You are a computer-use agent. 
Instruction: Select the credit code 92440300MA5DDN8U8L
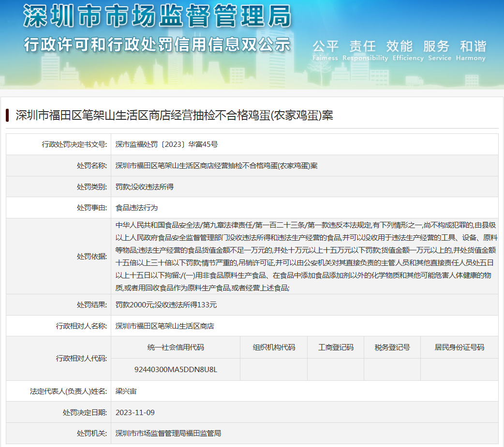[176, 370]
